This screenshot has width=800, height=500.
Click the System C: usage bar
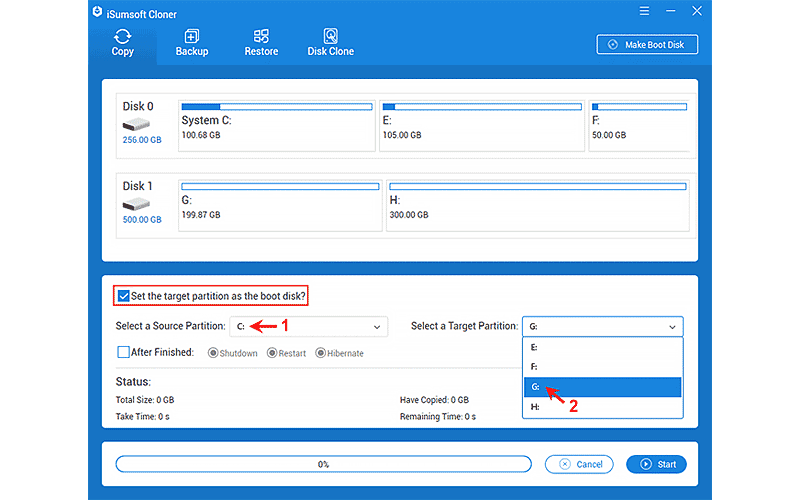point(277,107)
